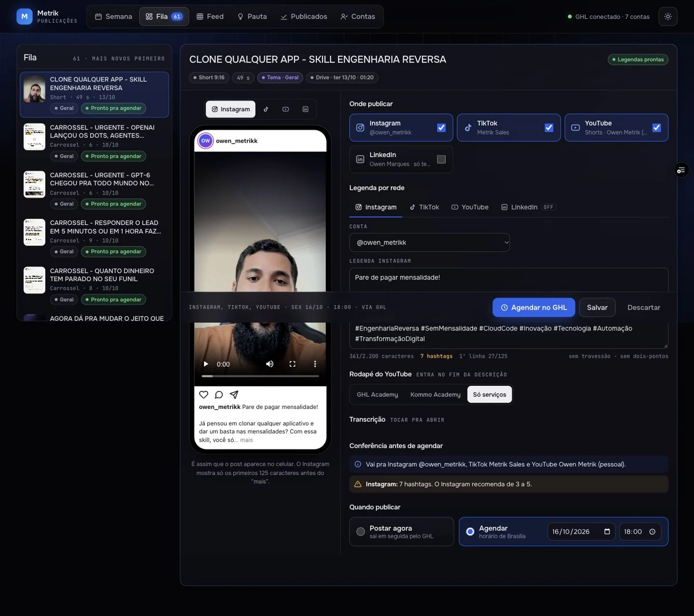Select the Postar agora radio option
This screenshot has height=616, width=694.
360,532
